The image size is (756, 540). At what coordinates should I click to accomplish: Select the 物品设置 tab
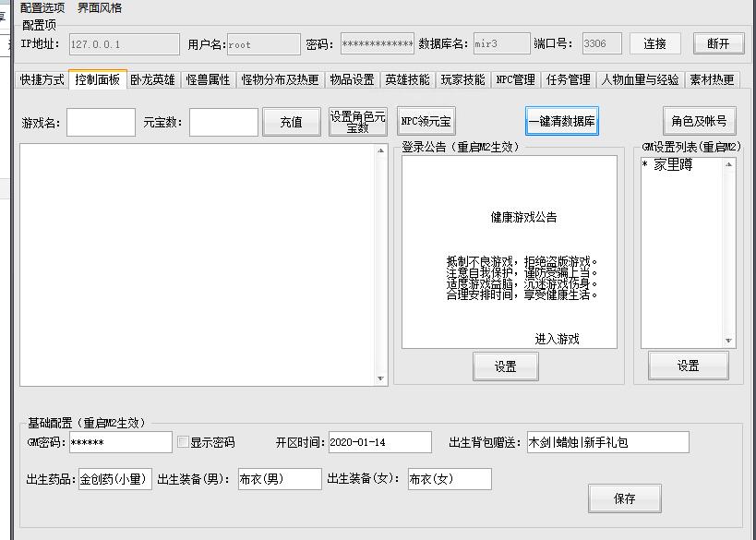pyautogui.click(x=352, y=80)
